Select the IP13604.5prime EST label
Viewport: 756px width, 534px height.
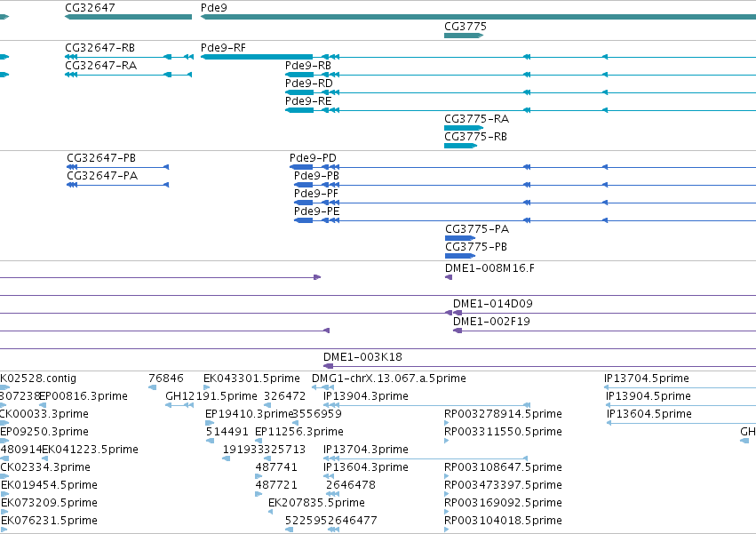coord(649,414)
